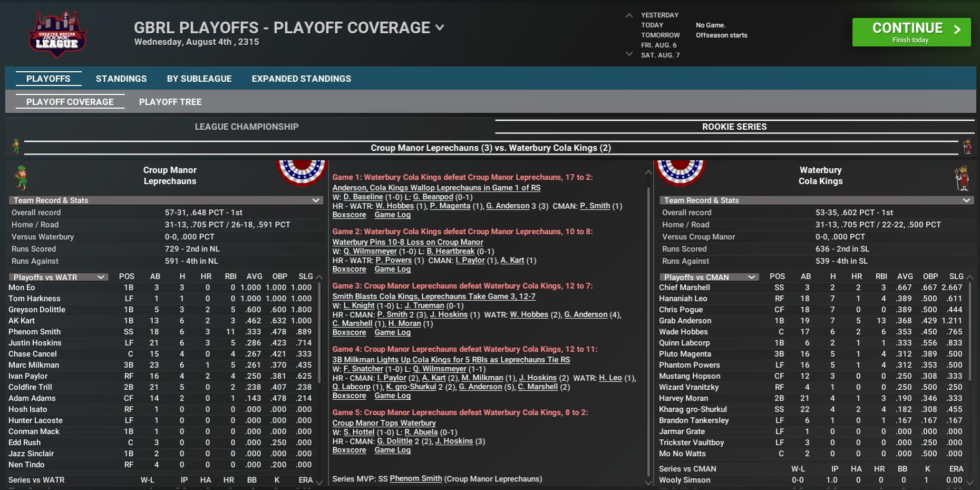Switch to the Standings tab
The width and height of the screenshot is (980, 490).
tap(121, 79)
